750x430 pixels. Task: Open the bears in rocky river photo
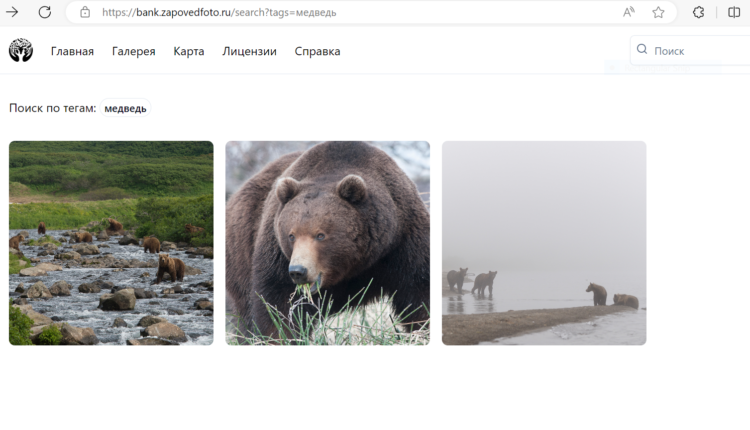pos(111,243)
